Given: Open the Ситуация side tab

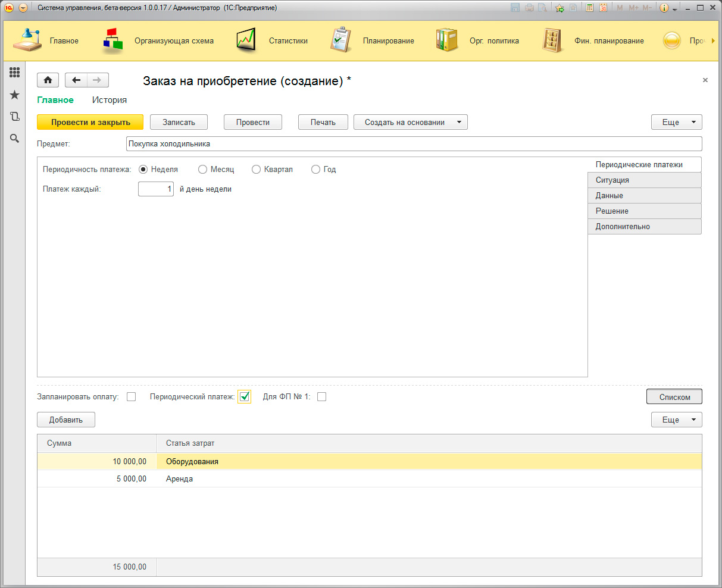Looking at the screenshot, I should (x=645, y=180).
